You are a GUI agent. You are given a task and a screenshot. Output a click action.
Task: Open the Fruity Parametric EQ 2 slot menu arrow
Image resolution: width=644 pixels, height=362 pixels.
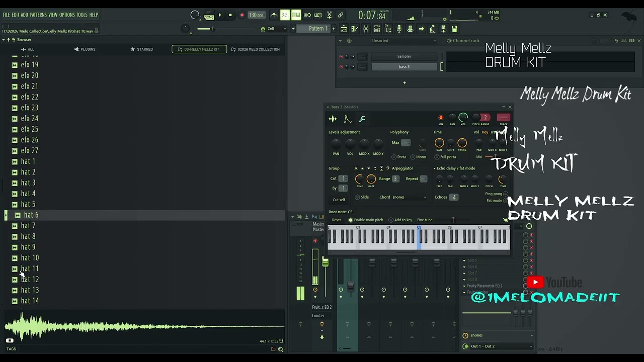(464, 286)
